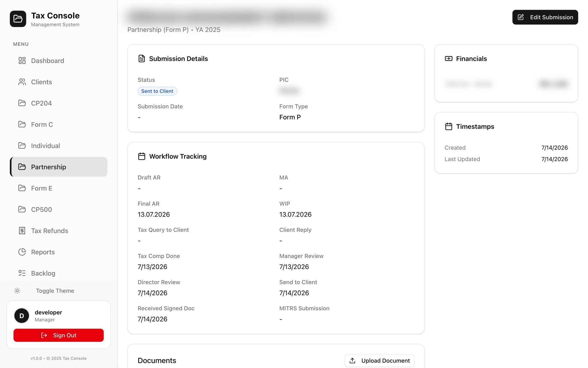Click the v1.0.0 © 2025 Tax Console footer text

(x=59, y=359)
